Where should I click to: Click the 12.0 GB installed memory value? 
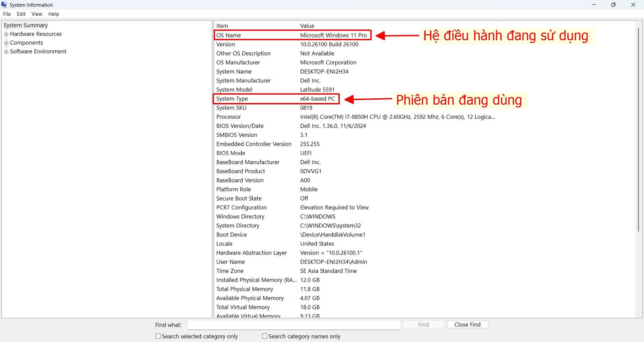click(310, 280)
